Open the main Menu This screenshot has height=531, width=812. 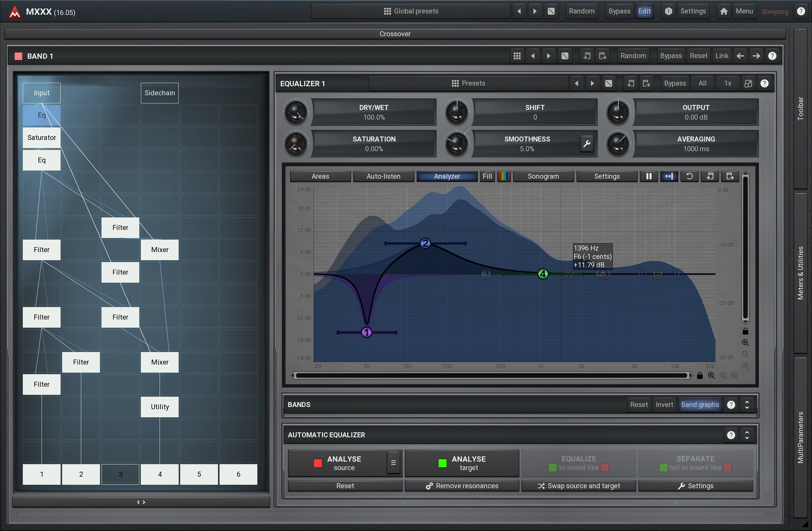point(744,11)
